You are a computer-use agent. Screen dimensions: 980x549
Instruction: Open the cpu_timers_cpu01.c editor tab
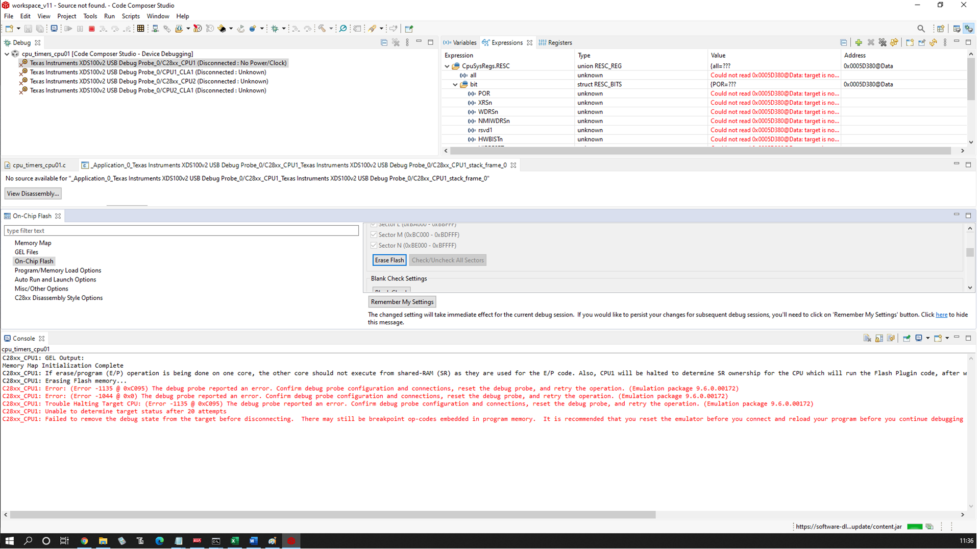click(35, 165)
